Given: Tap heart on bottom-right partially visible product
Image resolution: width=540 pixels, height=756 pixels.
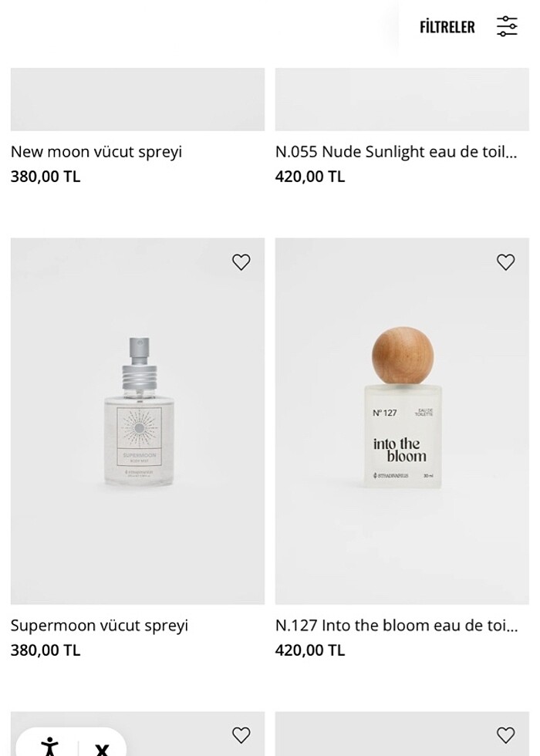Looking at the screenshot, I should point(506,735).
